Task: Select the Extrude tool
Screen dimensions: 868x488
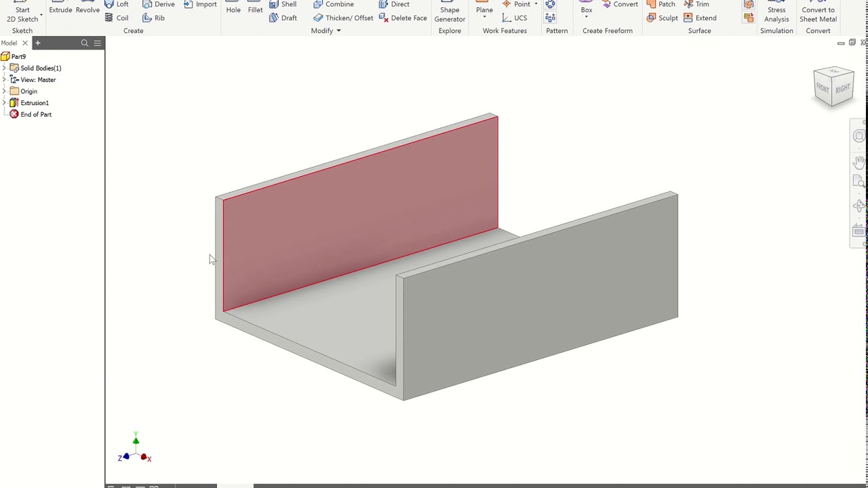Action: 60,7
